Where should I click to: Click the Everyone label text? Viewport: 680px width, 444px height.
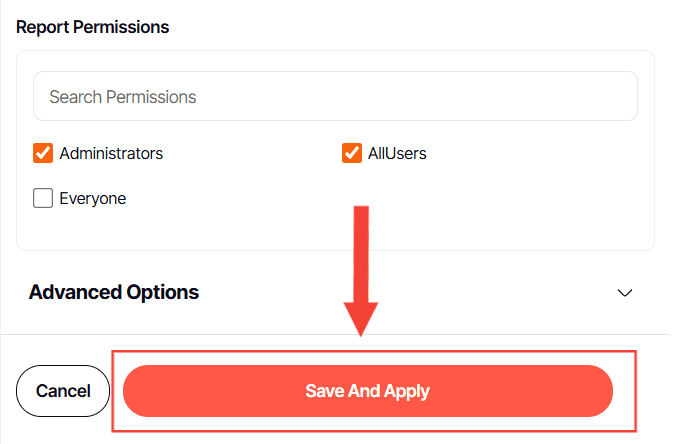coord(93,198)
